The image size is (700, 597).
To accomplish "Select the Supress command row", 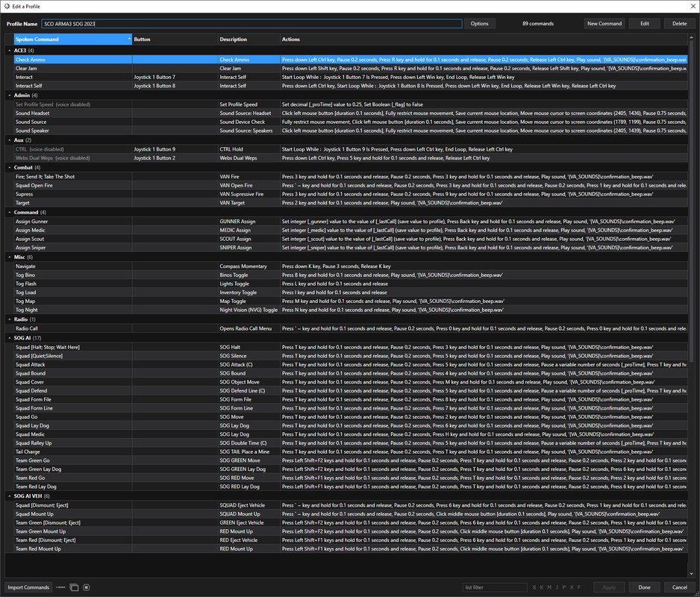I will point(351,194).
